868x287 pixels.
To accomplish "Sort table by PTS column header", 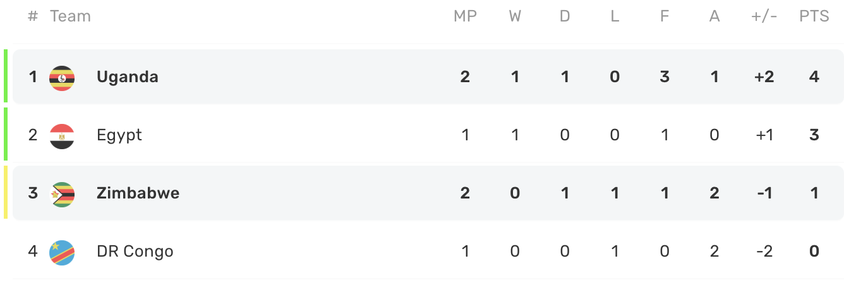I will (x=814, y=16).
